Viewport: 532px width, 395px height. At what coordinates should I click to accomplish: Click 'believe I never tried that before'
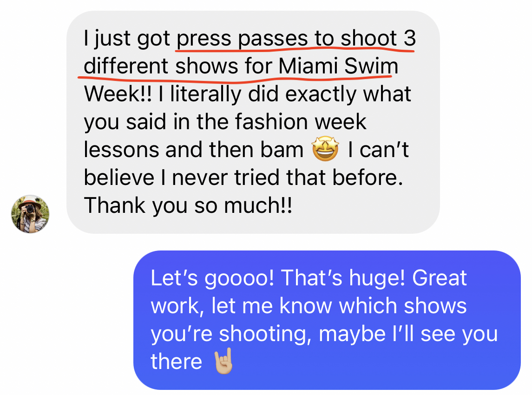tap(243, 178)
